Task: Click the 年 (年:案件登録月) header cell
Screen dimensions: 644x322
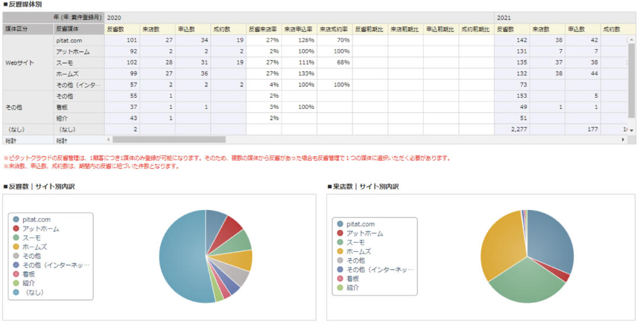Action: pos(53,18)
